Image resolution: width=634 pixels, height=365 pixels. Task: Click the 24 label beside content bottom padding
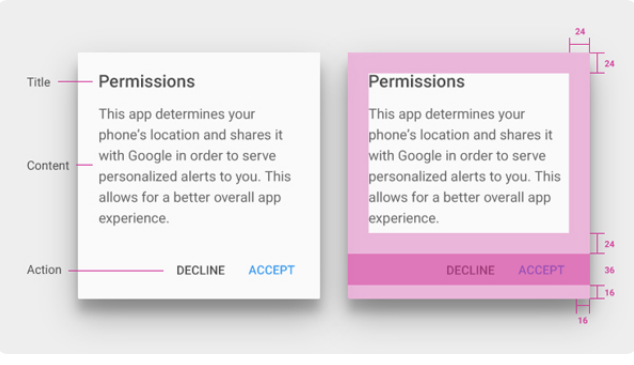[x=609, y=244]
